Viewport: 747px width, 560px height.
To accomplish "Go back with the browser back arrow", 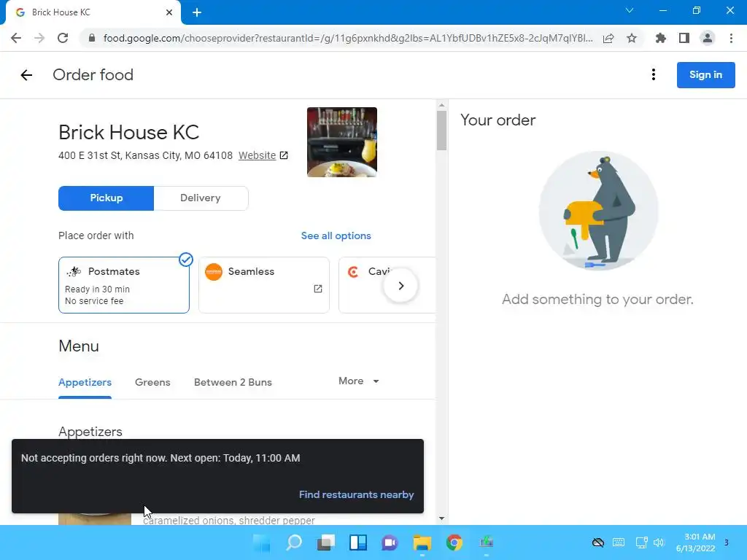I will click(16, 38).
